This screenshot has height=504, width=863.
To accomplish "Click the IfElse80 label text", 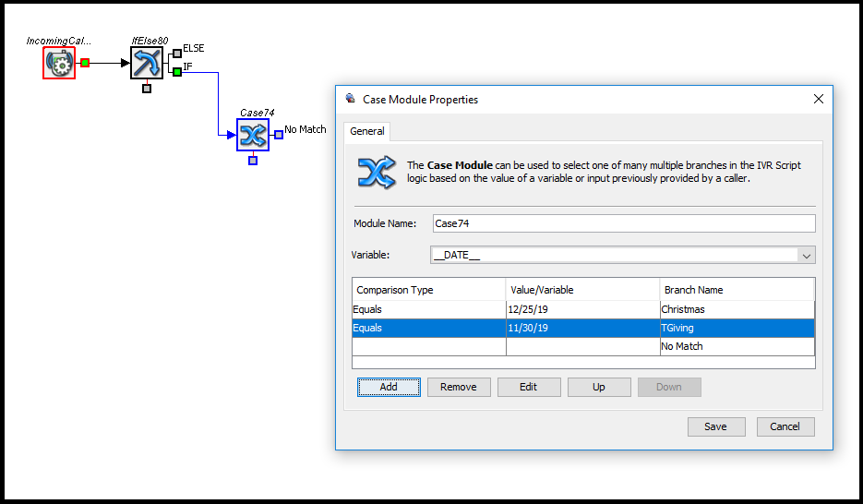I will point(150,41).
